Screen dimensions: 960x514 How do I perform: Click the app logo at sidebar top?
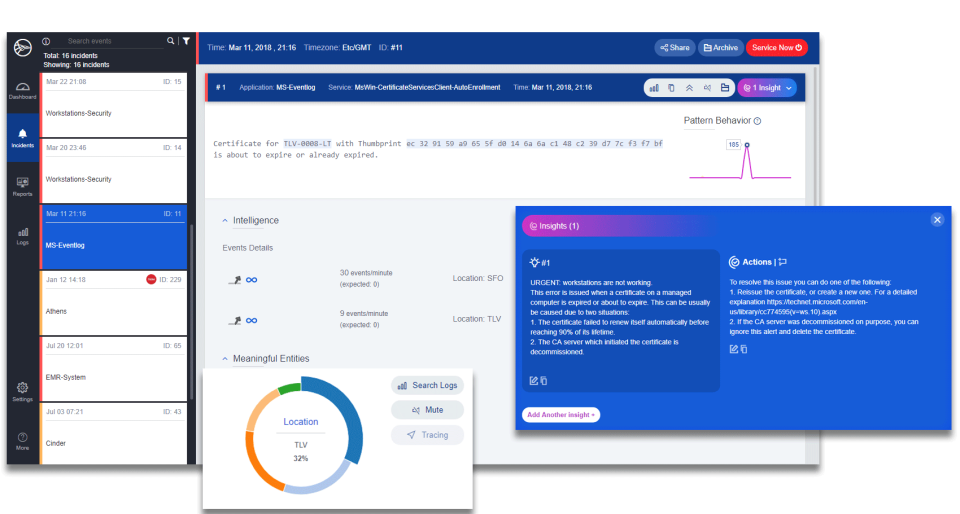(23, 47)
